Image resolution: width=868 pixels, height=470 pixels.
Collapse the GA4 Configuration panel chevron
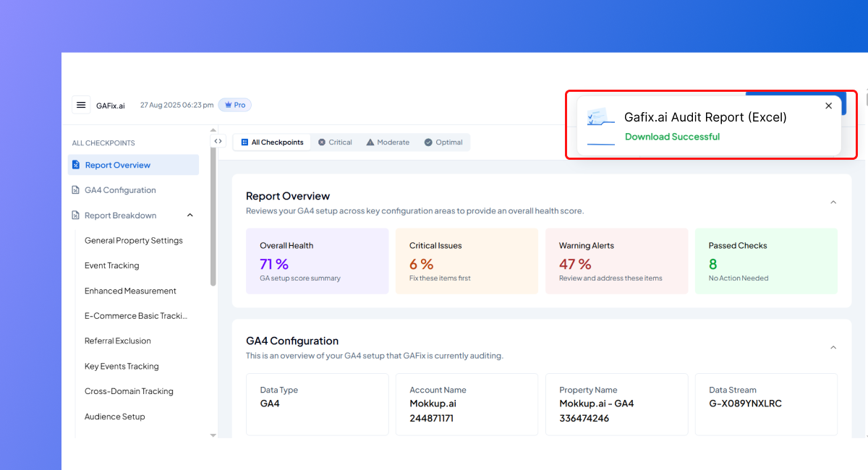tap(833, 348)
